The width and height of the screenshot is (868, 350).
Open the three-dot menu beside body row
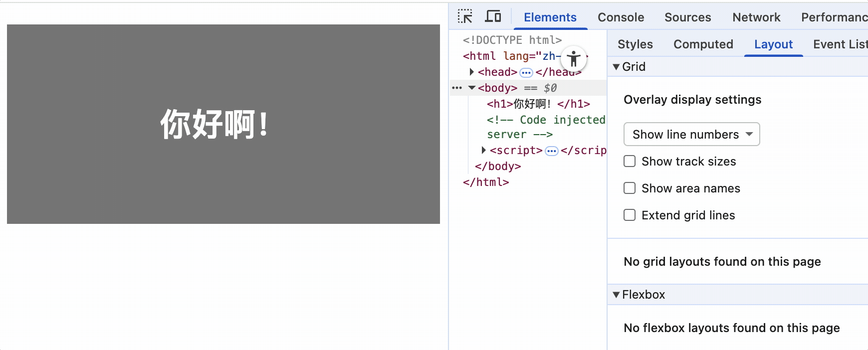coord(457,88)
